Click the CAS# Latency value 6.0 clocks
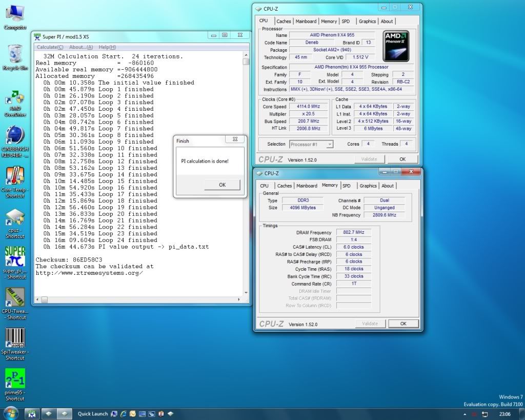The width and height of the screenshot is (525, 420). tap(354, 247)
